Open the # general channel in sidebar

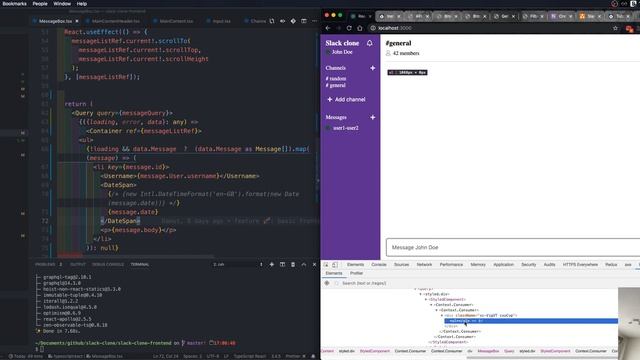[336, 85]
